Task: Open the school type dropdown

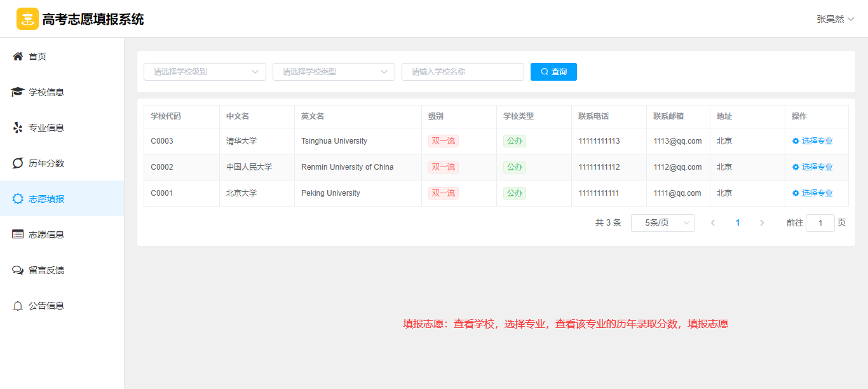Action: 334,72
